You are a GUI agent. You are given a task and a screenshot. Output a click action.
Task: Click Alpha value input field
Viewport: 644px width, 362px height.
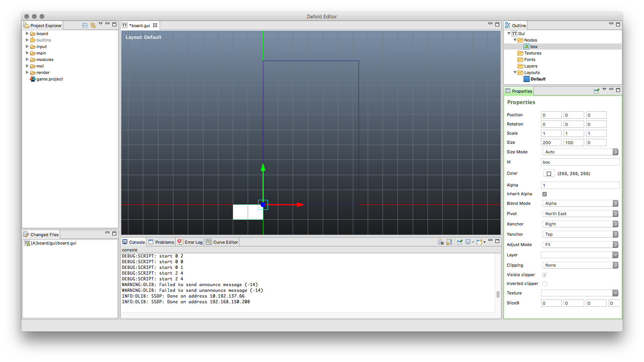click(x=580, y=185)
